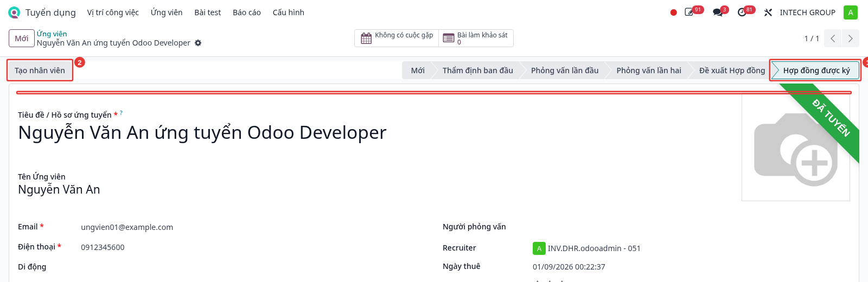Click the red recording indicator dot

tap(673, 12)
